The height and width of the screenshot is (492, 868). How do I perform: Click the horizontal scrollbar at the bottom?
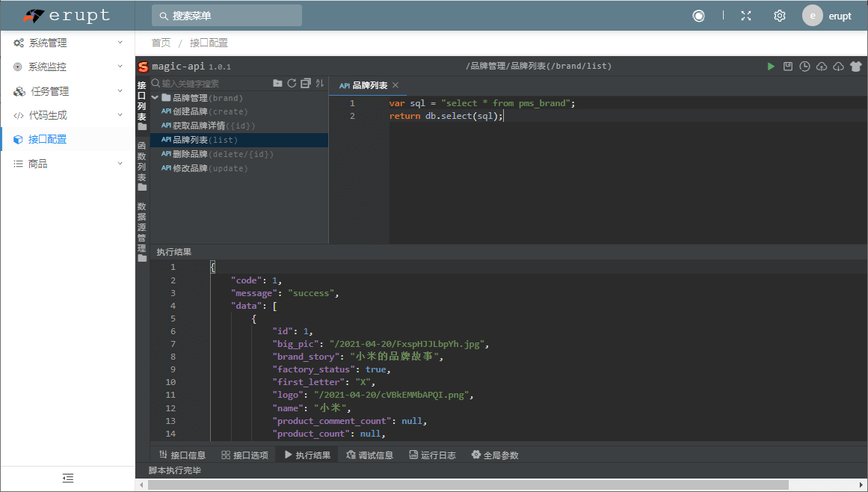point(468,485)
